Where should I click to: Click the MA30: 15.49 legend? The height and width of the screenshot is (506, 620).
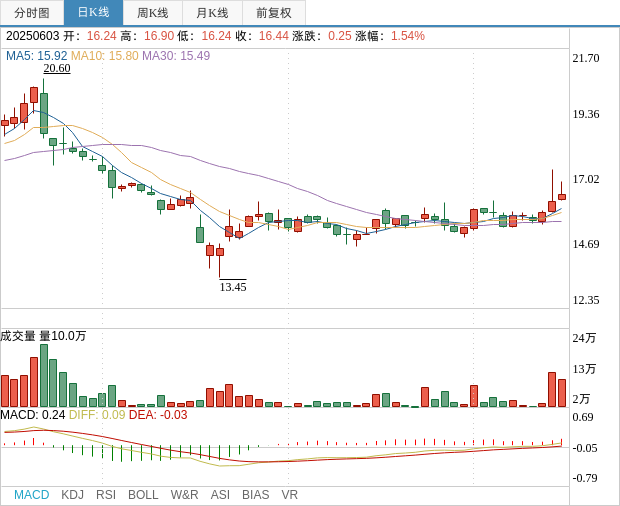tap(176, 56)
